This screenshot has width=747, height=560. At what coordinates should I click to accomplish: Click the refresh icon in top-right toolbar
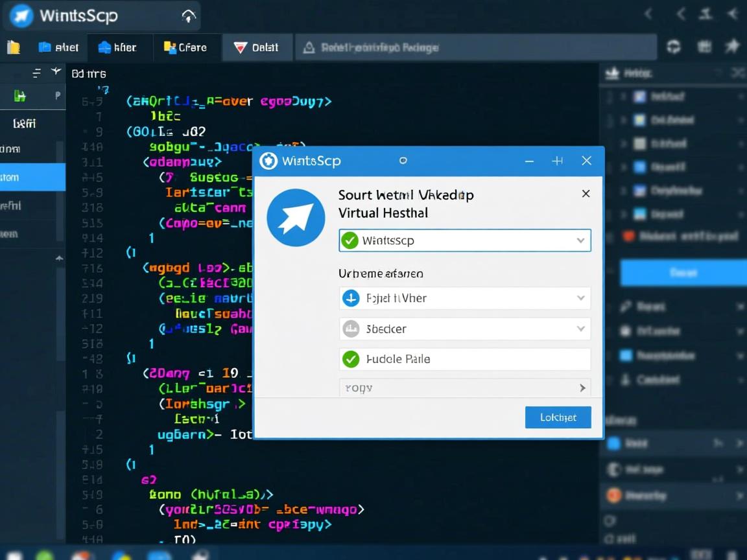tap(674, 47)
